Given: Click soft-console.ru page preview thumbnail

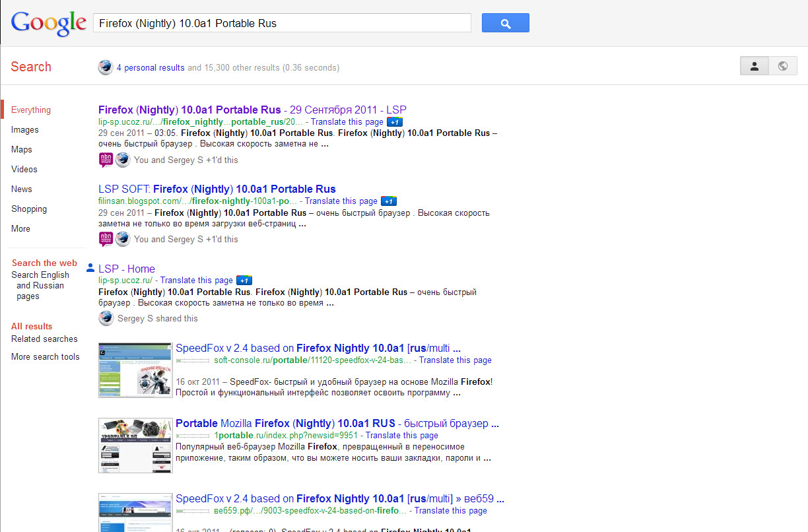Looking at the screenshot, I should 135,370.
